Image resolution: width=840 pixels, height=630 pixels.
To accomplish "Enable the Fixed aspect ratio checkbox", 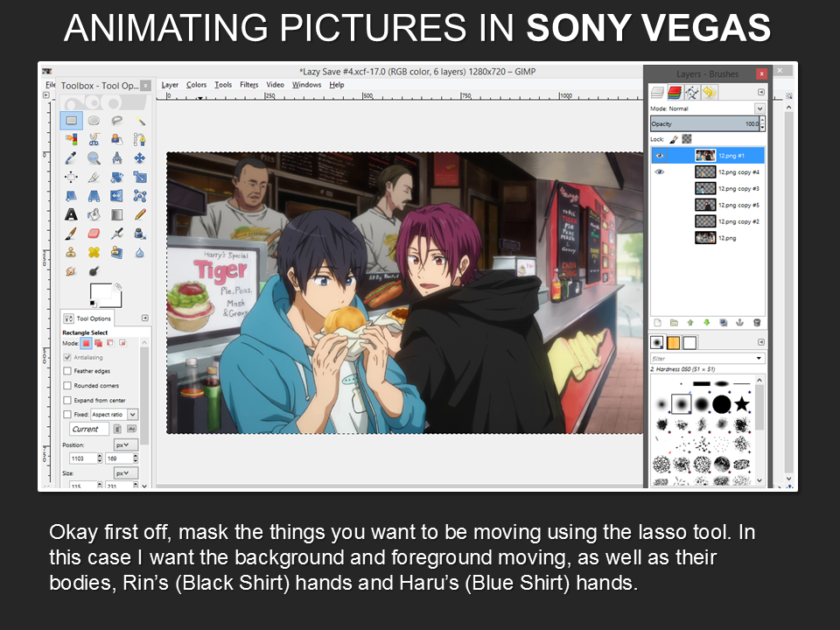I will pos(67,414).
